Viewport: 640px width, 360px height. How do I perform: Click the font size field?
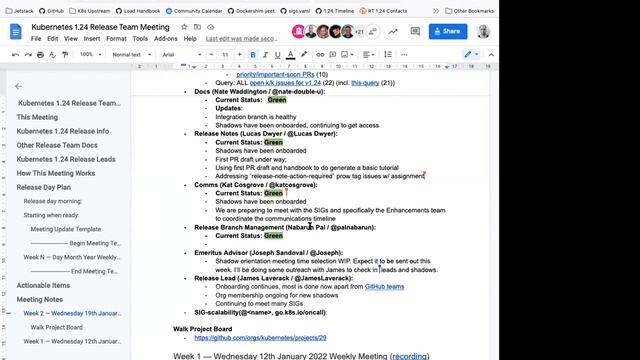click(x=225, y=55)
